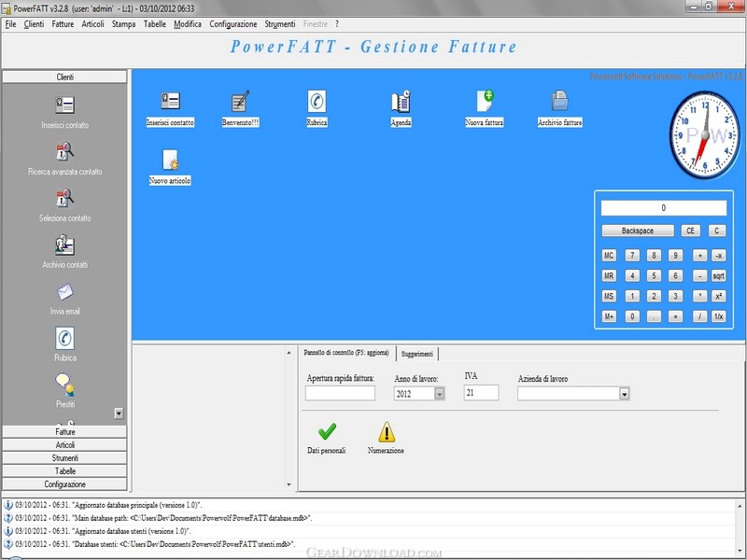Screen dimensions: 747x560
Task: Click the calculator Backspace button
Action: 638,231
